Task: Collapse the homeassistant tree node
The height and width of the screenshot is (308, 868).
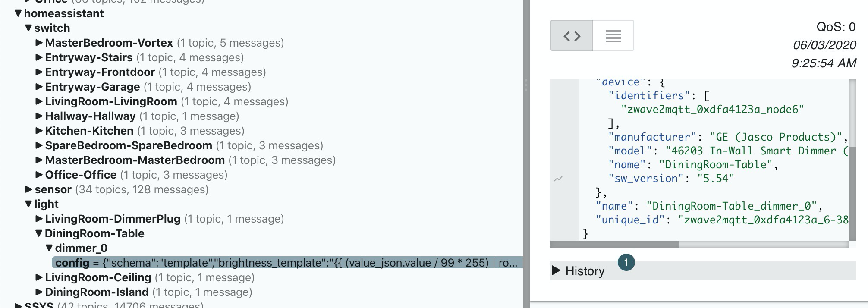Action: click(x=18, y=13)
